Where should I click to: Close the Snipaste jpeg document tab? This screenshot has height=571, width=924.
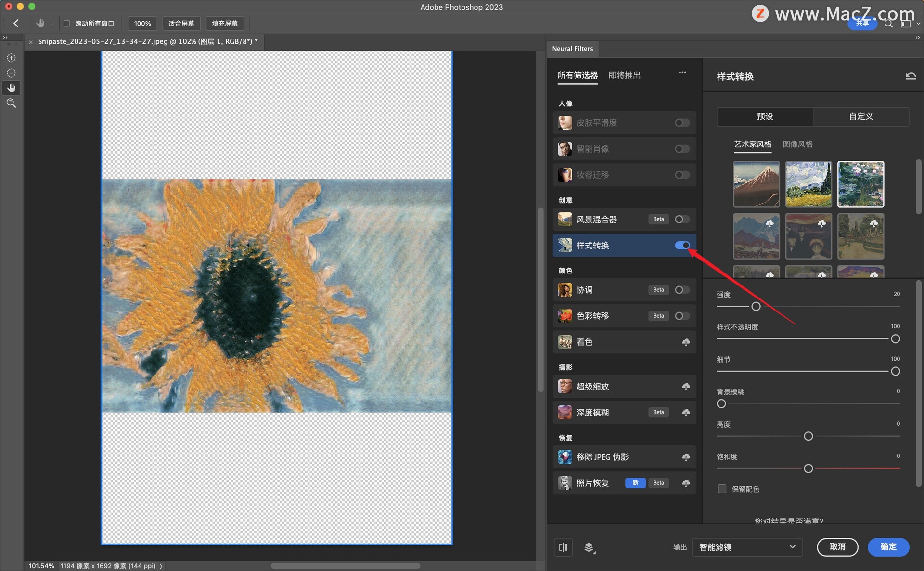tap(31, 42)
